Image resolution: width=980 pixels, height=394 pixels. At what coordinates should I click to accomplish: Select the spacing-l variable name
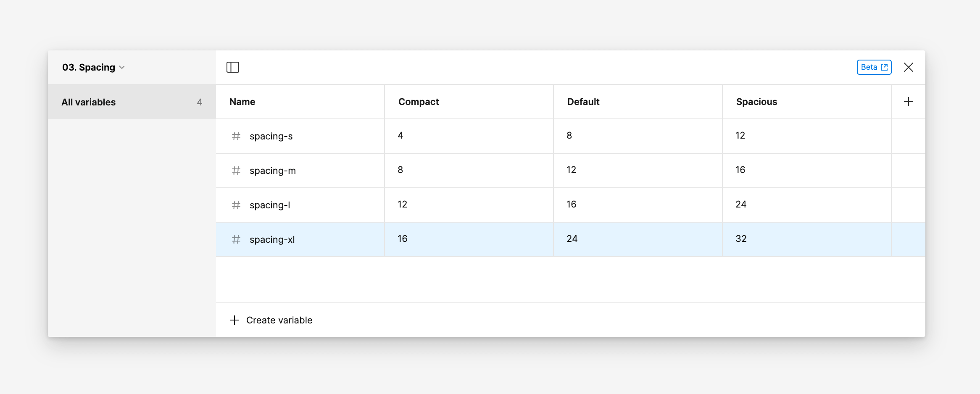click(x=270, y=205)
